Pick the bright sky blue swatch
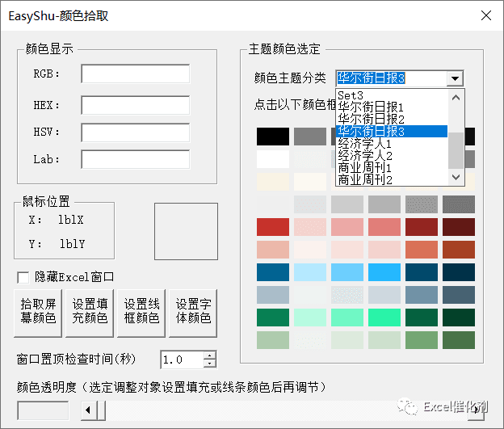This screenshot has width=504, height=429. [384, 272]
